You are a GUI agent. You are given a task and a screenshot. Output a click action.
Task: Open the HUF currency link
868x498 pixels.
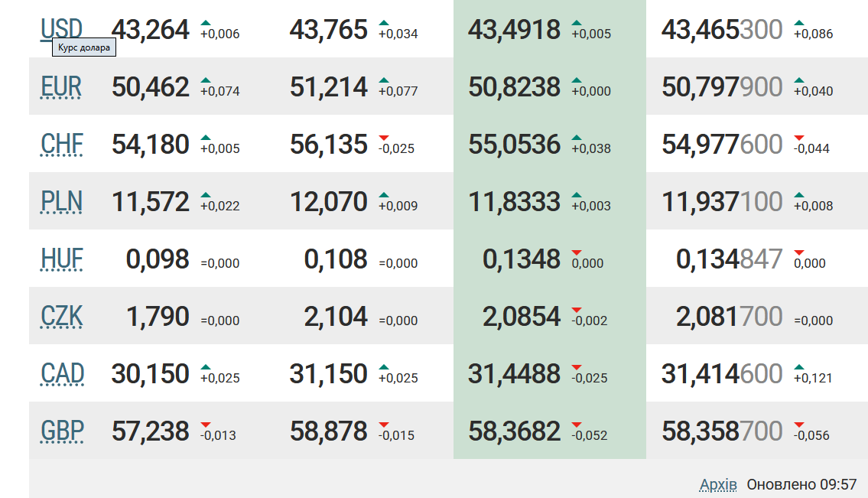click(x=62, y=259)
